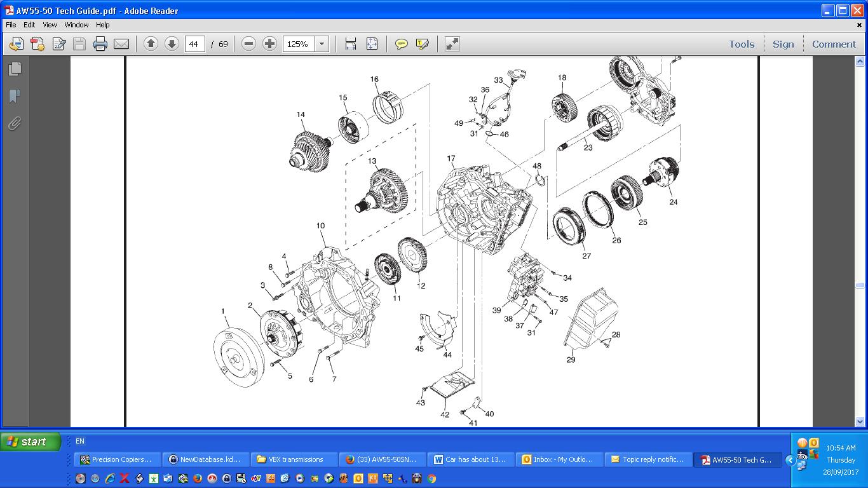This screenshot has height=488, width=868.
Task: Click the vertical scrollbar down arrow
Action: click(x=860, y=421)
